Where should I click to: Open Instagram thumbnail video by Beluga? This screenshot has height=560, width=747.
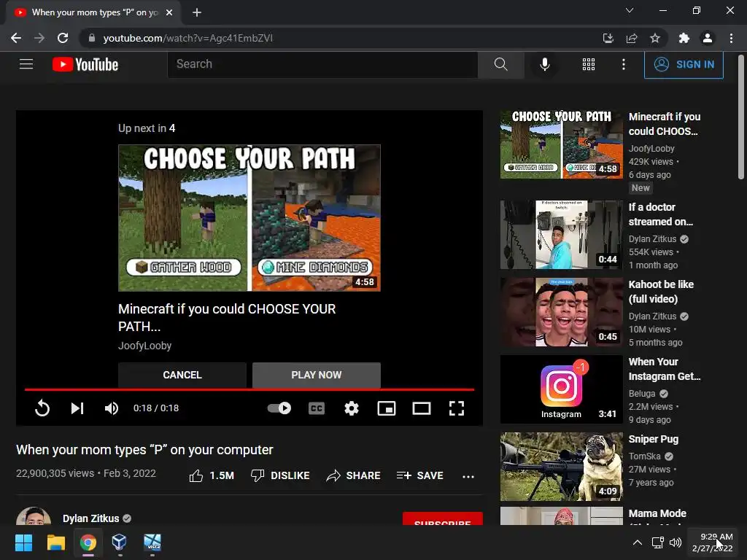561,389
